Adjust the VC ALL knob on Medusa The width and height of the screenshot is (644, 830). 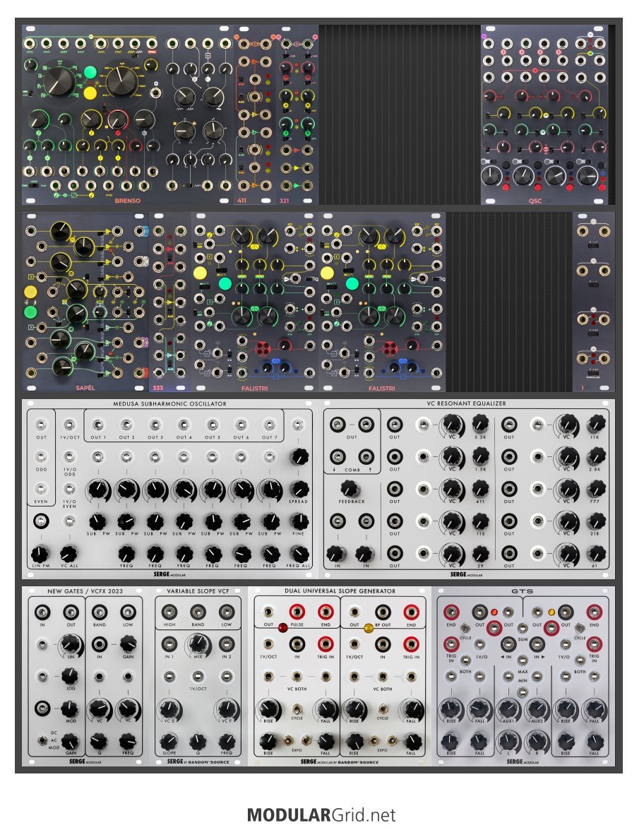tap(68, 555)
